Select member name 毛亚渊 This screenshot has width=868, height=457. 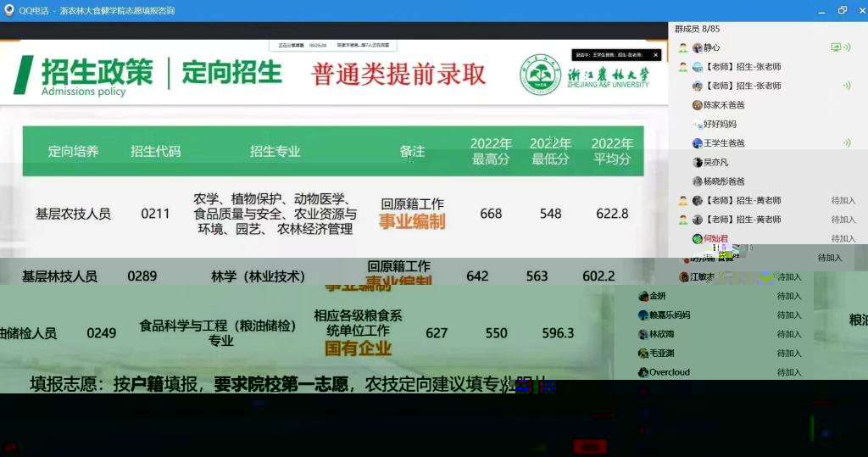click(662, 353)
